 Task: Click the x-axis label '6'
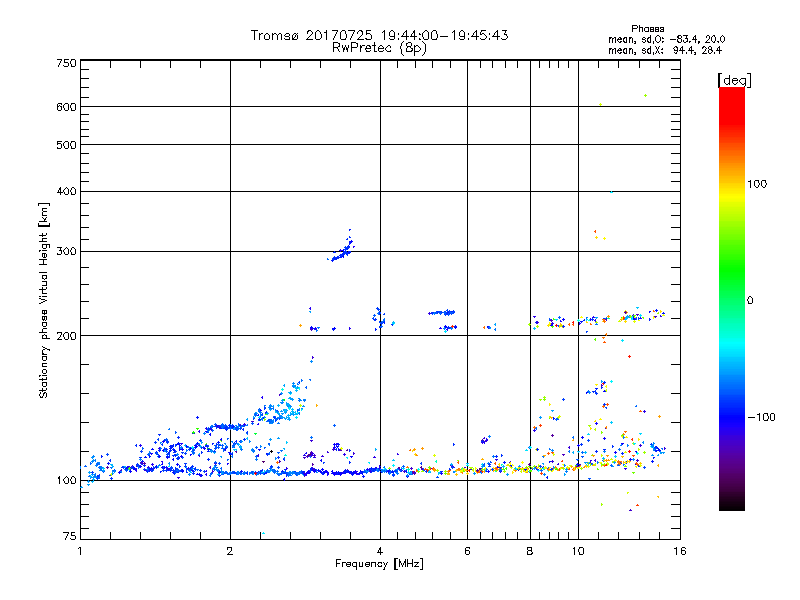[467, 551]
